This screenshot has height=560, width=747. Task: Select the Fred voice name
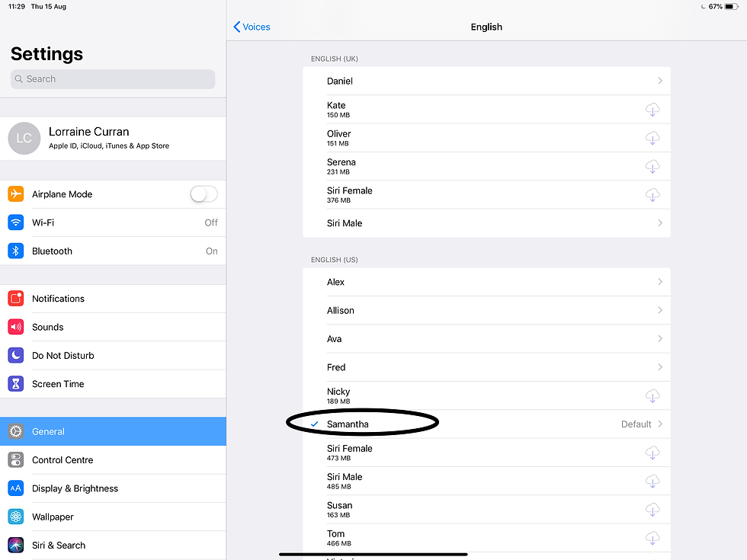point(336,367)
